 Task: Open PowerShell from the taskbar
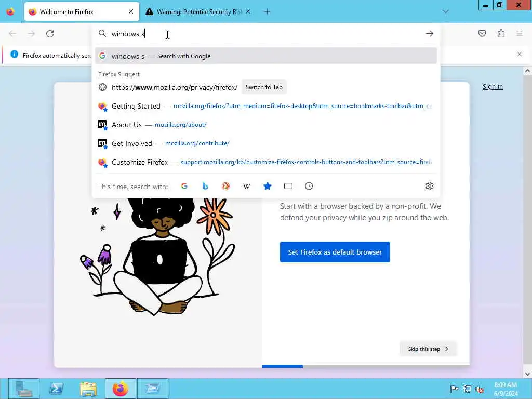click(56, 389)
